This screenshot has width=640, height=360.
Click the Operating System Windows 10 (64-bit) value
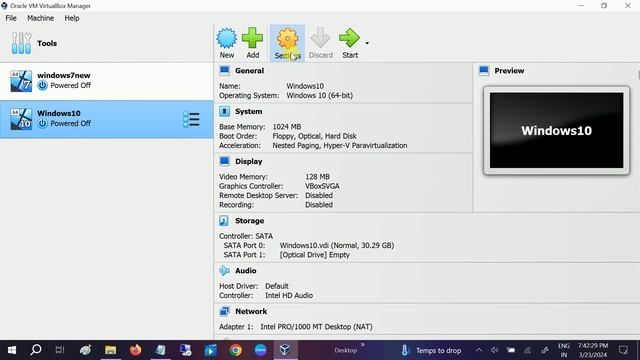click(320, 95)
